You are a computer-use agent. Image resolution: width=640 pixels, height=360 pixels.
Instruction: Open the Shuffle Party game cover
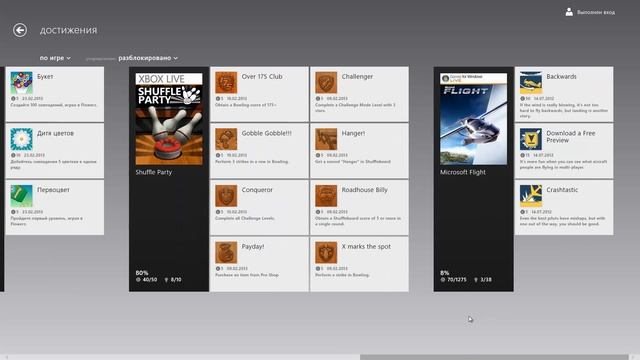pyautogui.click(x=169, y=119)
